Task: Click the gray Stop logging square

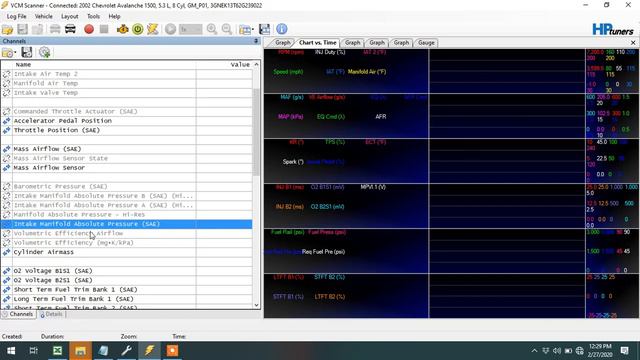Action: (104, 29)
